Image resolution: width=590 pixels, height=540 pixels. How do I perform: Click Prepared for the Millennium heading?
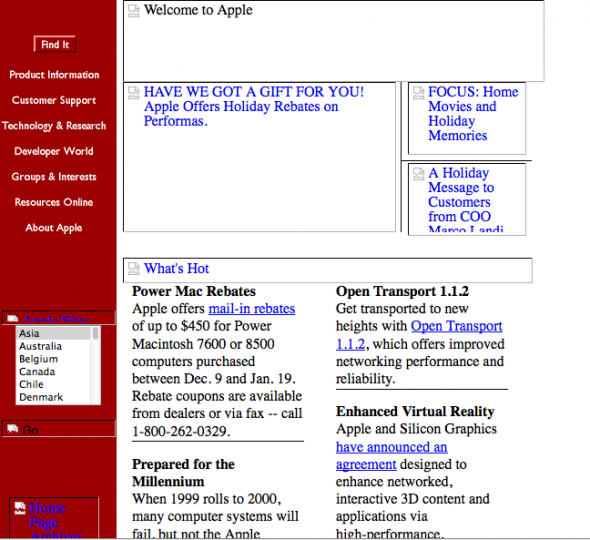coord(183,473)
